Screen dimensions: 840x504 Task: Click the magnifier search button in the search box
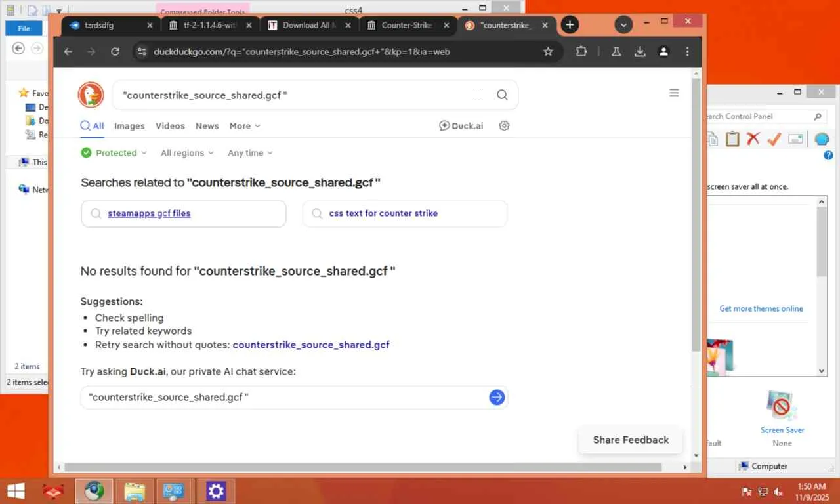pos(502,95)
